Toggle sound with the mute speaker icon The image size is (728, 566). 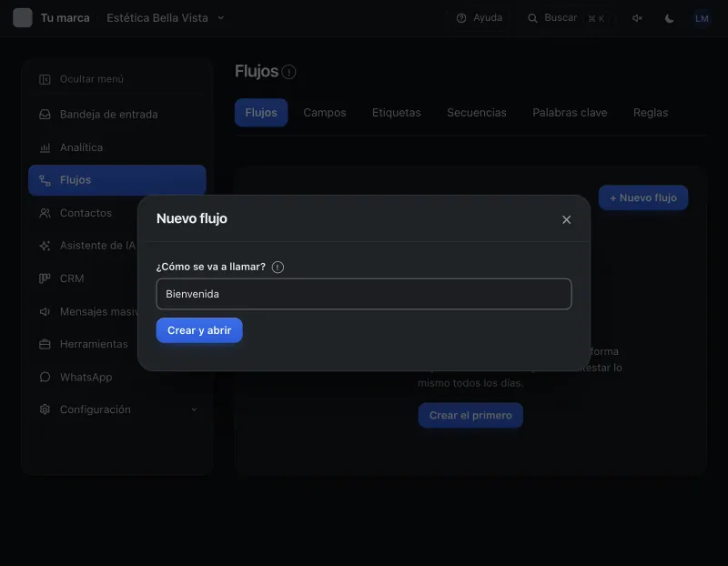[x=637, y=18]
